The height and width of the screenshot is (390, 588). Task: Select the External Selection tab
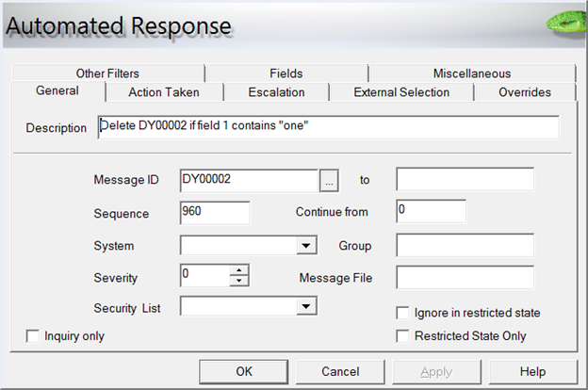(400, 92)
